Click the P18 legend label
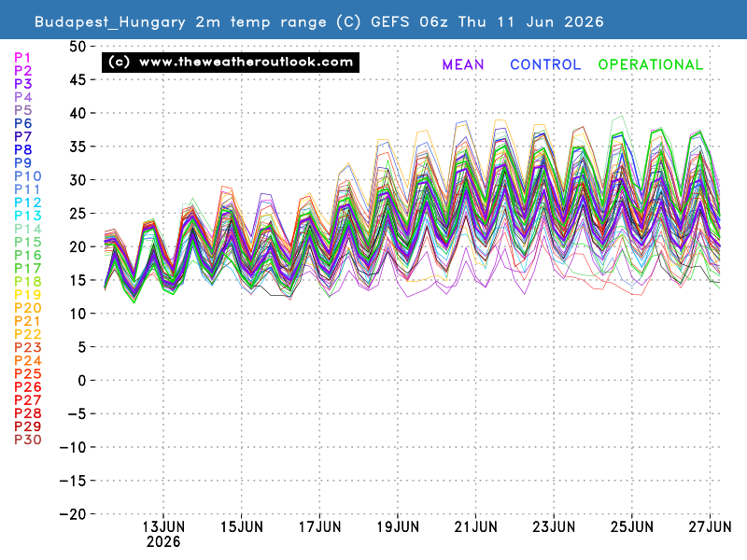 28,282
